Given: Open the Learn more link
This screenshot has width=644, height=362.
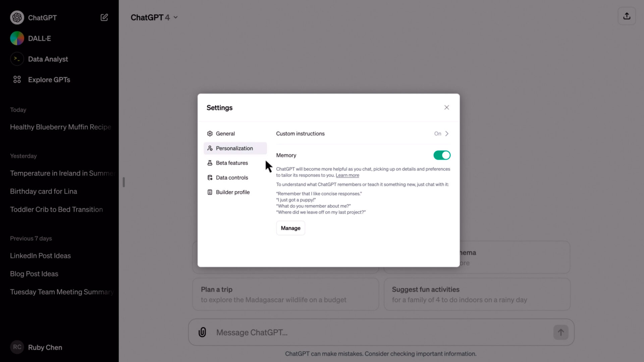Looking at the screenshot, I should pyautogui.click(x=347, y=175).
